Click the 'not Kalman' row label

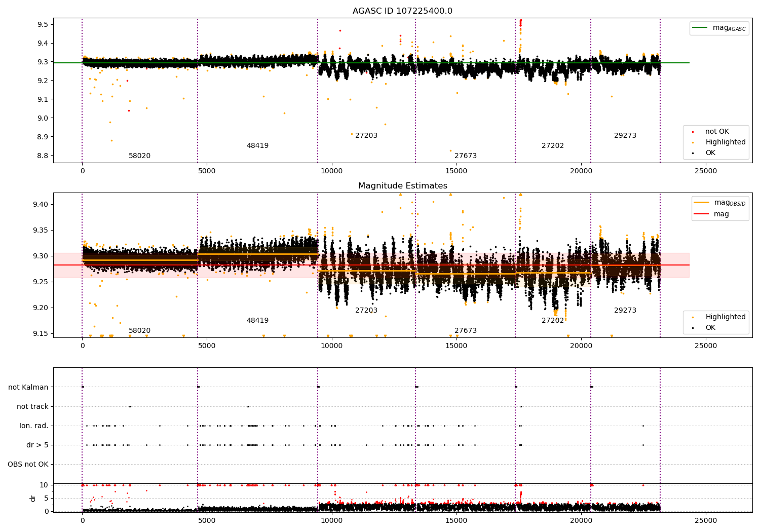28,388
